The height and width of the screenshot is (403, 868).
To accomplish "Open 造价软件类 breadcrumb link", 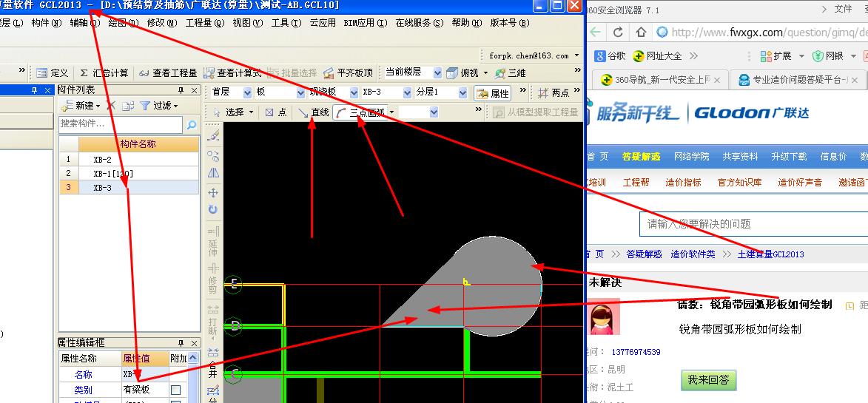I will [693, 254].
